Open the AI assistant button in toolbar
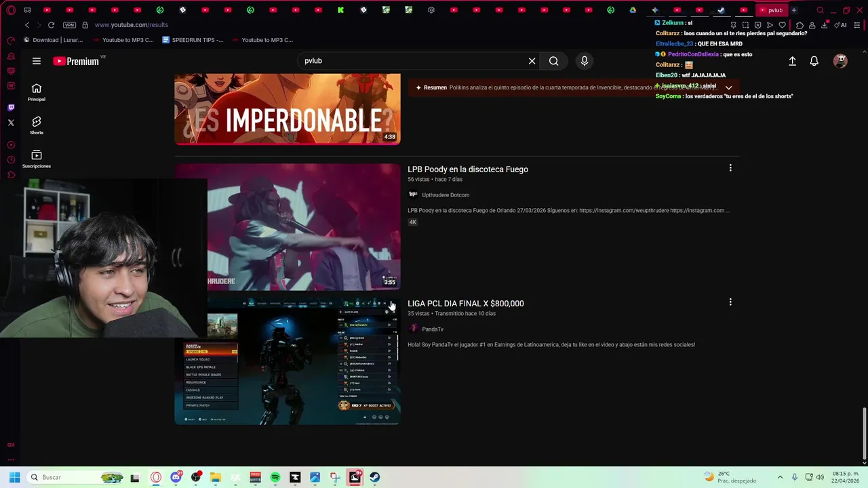The width and height of the screenshot is (868, 488). coord(841,25)
